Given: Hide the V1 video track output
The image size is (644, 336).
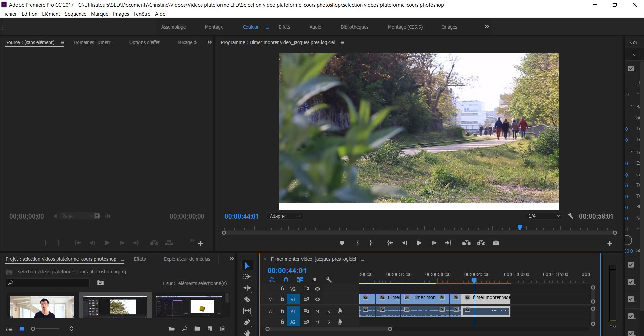Looking at the screenshot, I should click(x=318, y=299).
